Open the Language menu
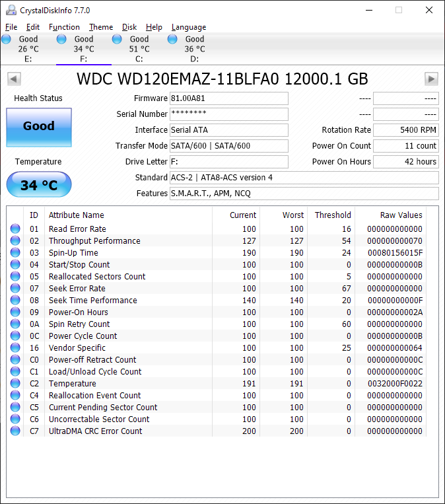Image resolution: width=445 pixels, height=504 pixels. 188,27
